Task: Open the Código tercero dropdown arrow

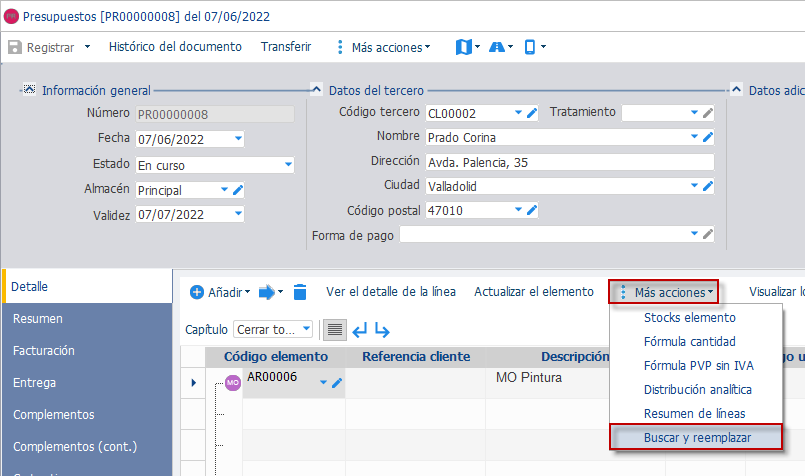Action: (518, 112)
